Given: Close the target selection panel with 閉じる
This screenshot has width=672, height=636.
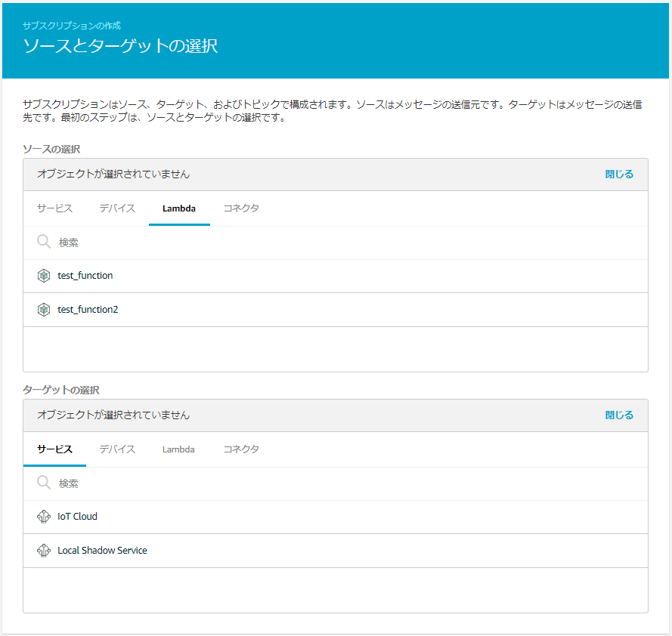Looking at the screenshot, I should pyautogui.click(x=619, y=415).
